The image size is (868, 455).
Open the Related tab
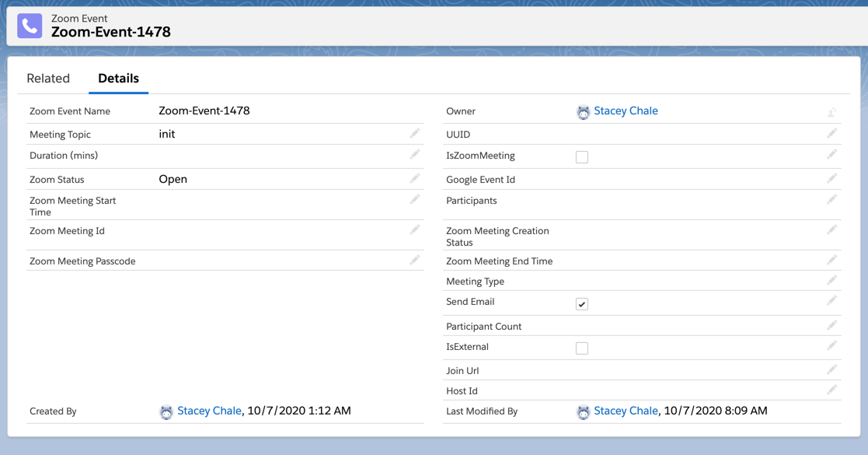click(x=48, y=78)
